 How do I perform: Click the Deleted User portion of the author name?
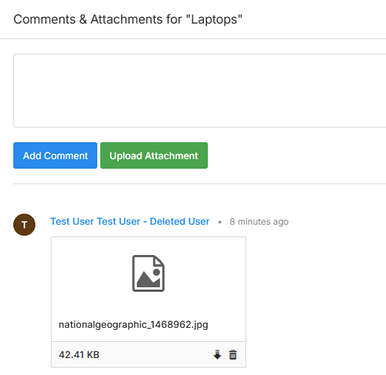pyautogui.click(x=179, y=221)
